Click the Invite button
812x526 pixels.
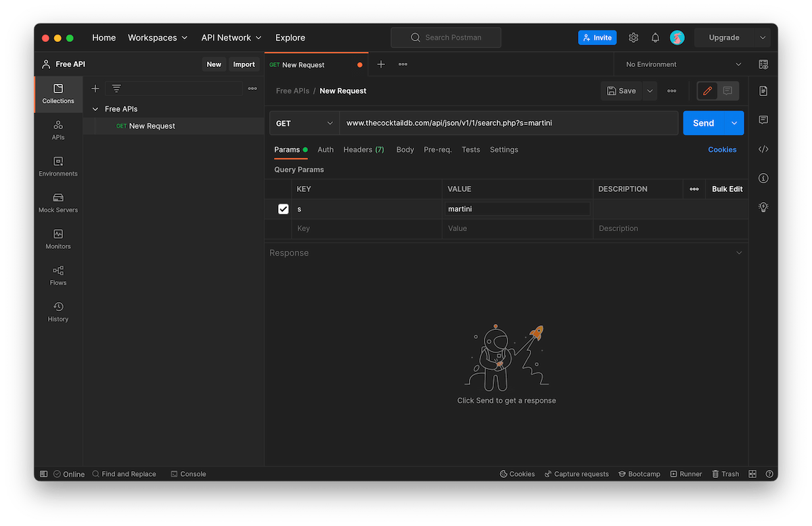[597, 38]
